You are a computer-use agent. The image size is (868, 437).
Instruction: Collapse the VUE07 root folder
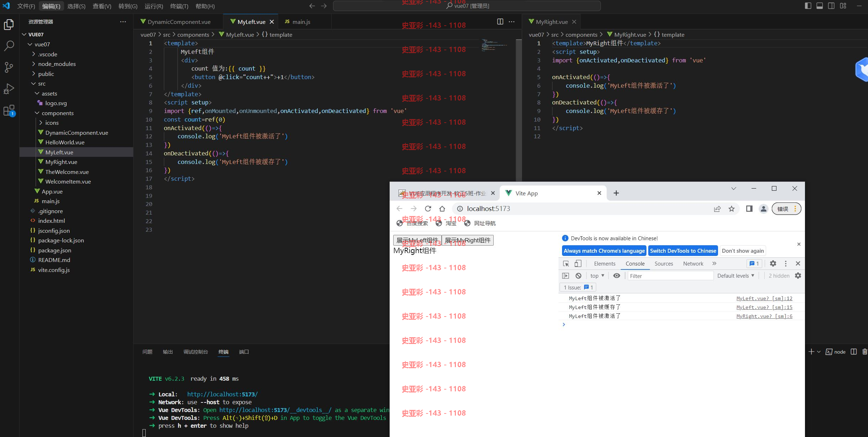click(x=24, y=35)
